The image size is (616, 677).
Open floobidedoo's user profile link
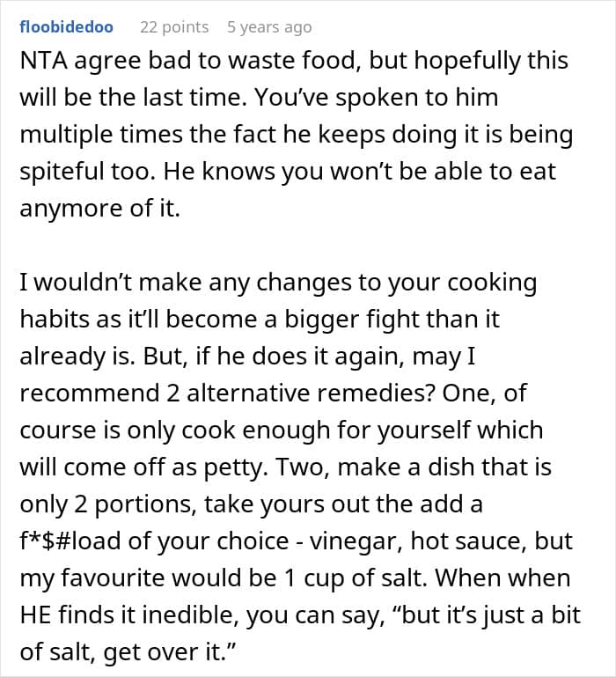(66, 27)
